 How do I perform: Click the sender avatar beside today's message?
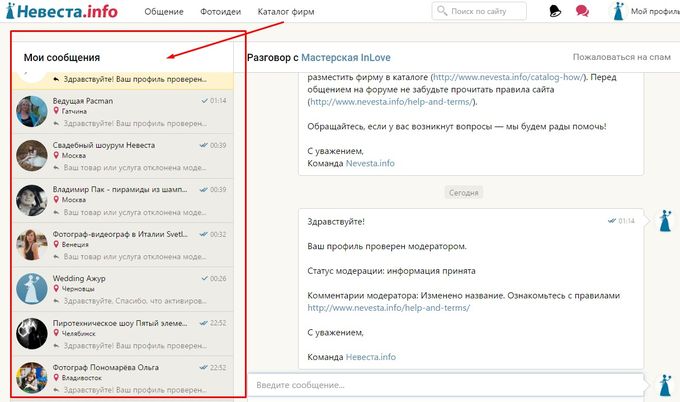(x=666, y=221)
